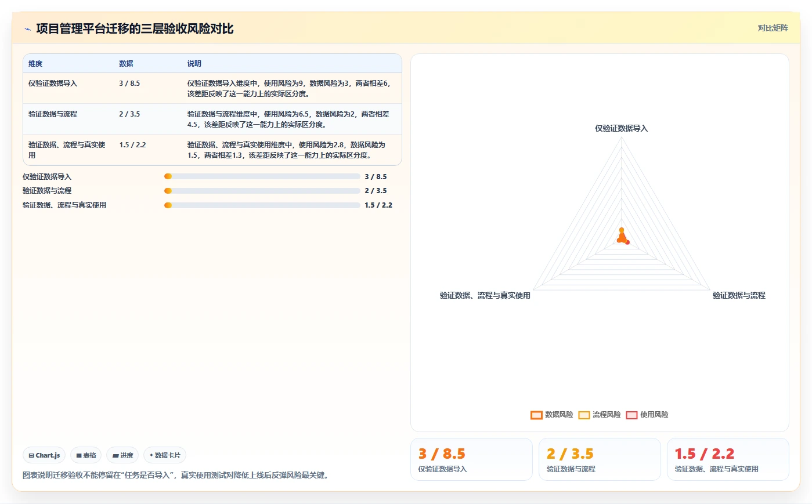Screen dimensions: 812x504
Task: Click radar axis label 仅验证数据导入
Action: (621, 128)
